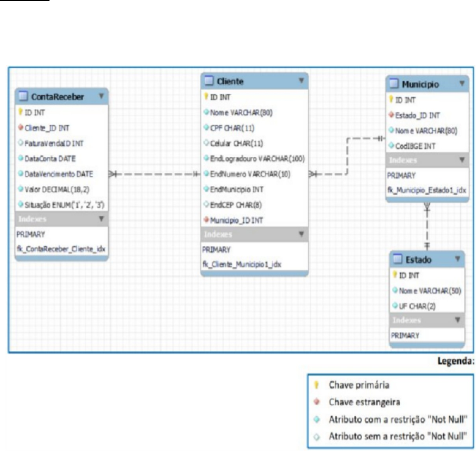The image size is (476, 451).
Task: Click the Municipio table icon
Action: (393, 84)
